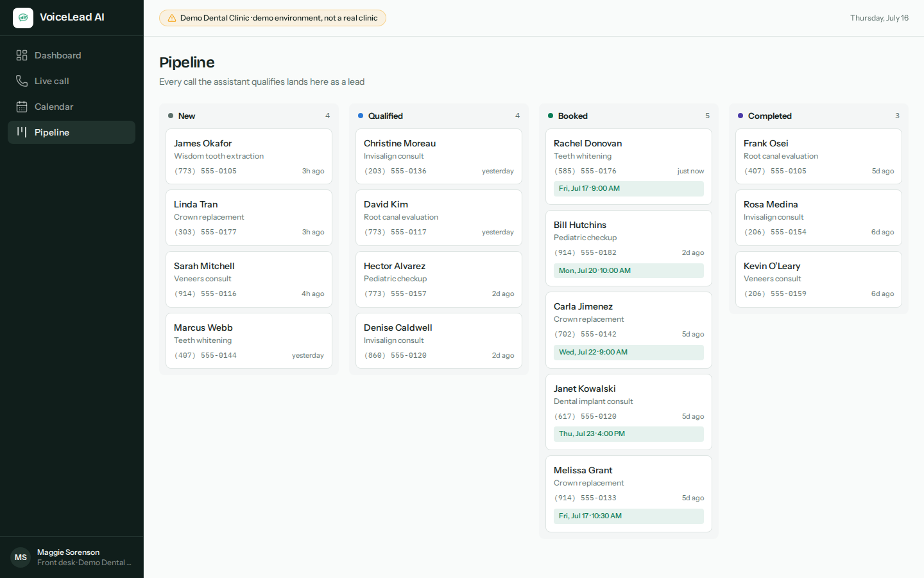Click phone number (585) 555-0176
Viewport: 924px width, 578px height.
point(585,171)
